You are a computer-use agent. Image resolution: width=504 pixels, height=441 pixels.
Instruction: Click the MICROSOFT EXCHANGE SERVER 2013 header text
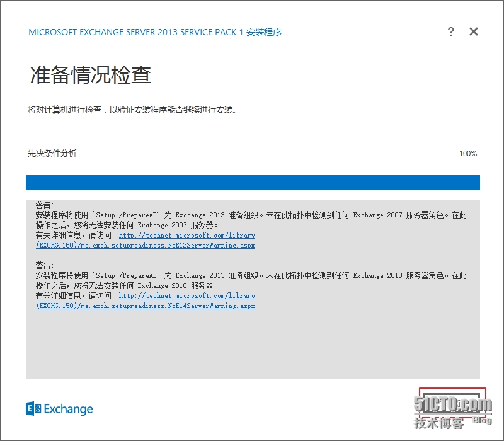[x=156, y=31]
